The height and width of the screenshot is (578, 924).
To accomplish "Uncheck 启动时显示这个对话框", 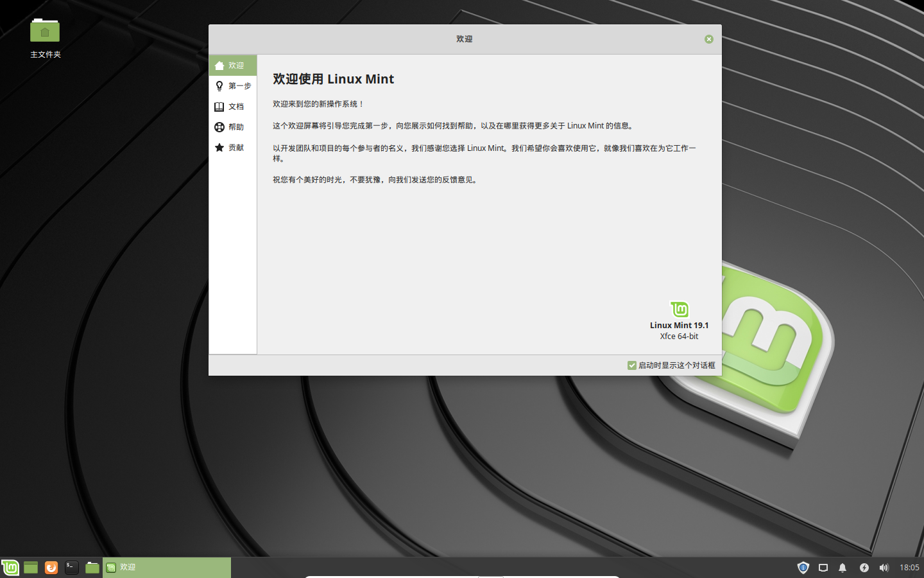I will [x=632, y=365].
